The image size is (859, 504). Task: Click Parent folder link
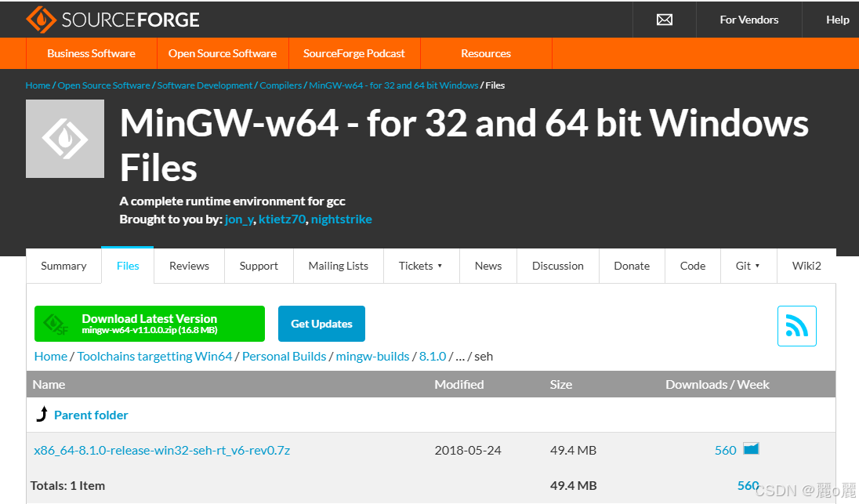tap(91, 415)
